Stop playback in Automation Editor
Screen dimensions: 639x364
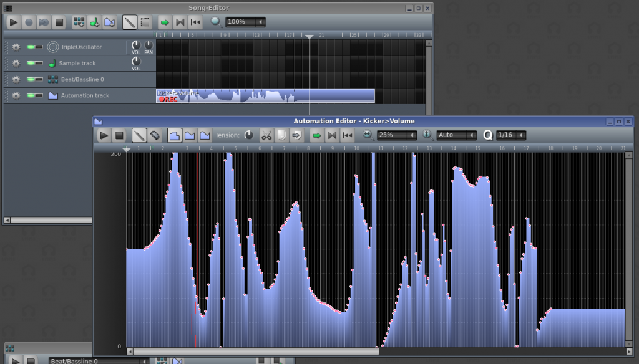click(x=119, y=135)
